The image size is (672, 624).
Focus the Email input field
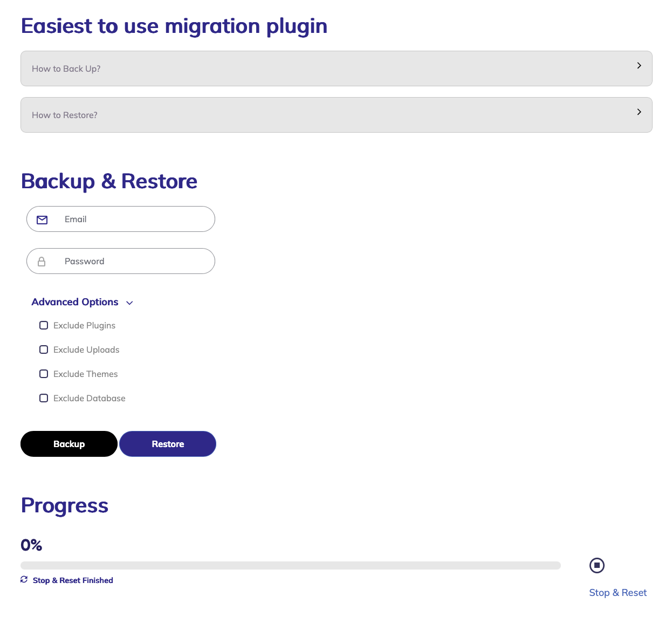click(x=135, y=220)
